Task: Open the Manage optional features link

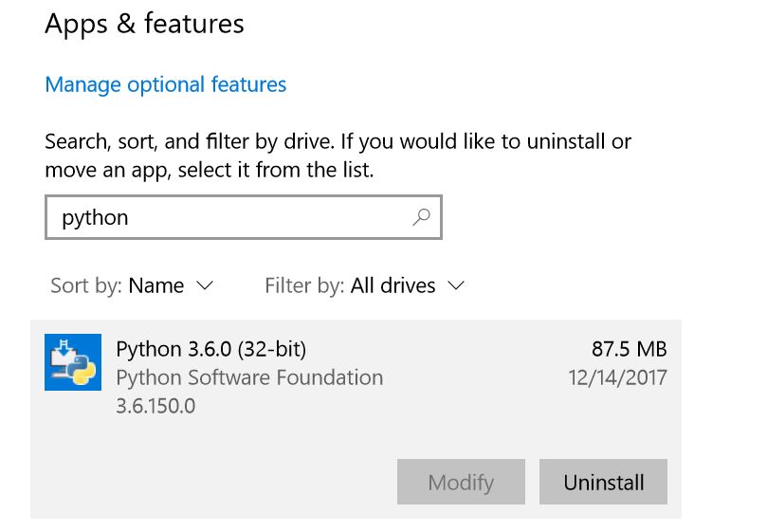Action: 166,84
